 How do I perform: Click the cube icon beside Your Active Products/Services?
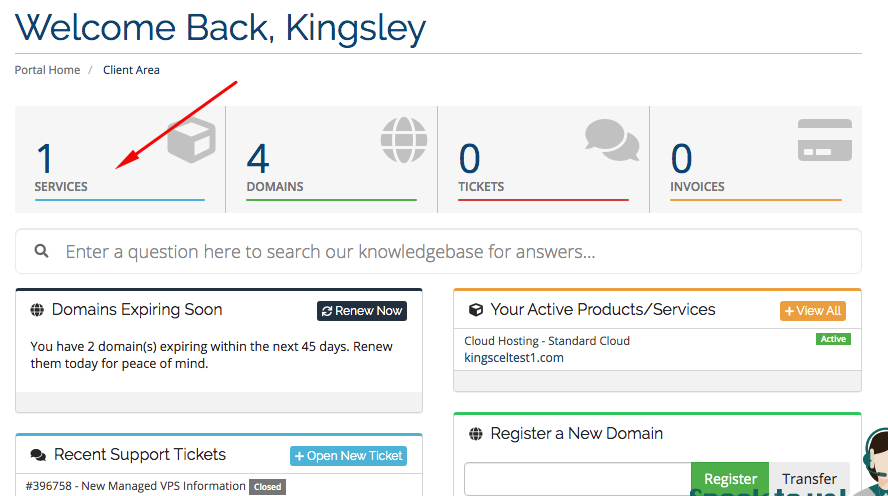(x=476, y=310)
